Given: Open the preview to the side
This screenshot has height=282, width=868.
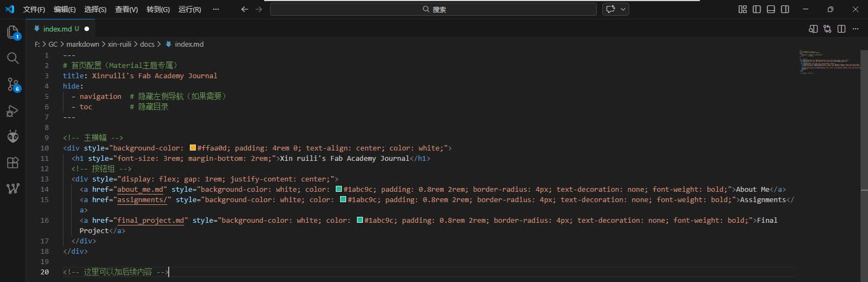Looking at the screenshot, I should click(813, 29).
